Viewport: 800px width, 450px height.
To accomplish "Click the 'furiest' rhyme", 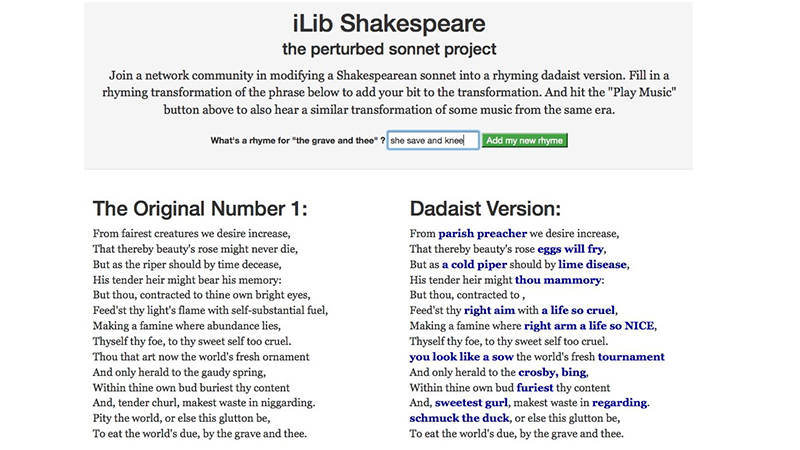I will click(x=535, y=387).
